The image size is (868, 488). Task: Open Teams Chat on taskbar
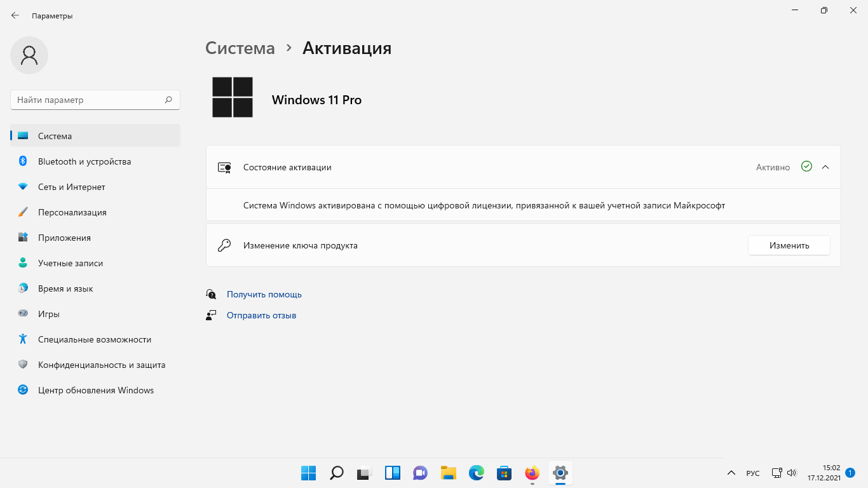point(420,473)
